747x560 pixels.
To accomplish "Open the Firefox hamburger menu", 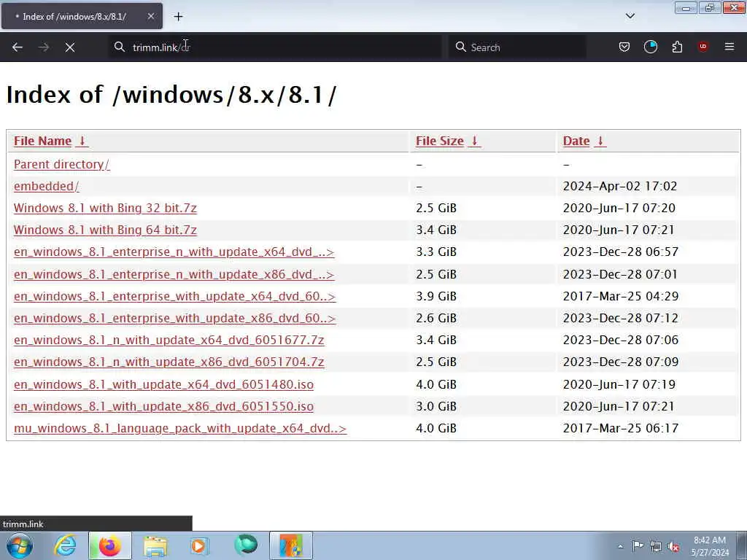I will point(729,47).
